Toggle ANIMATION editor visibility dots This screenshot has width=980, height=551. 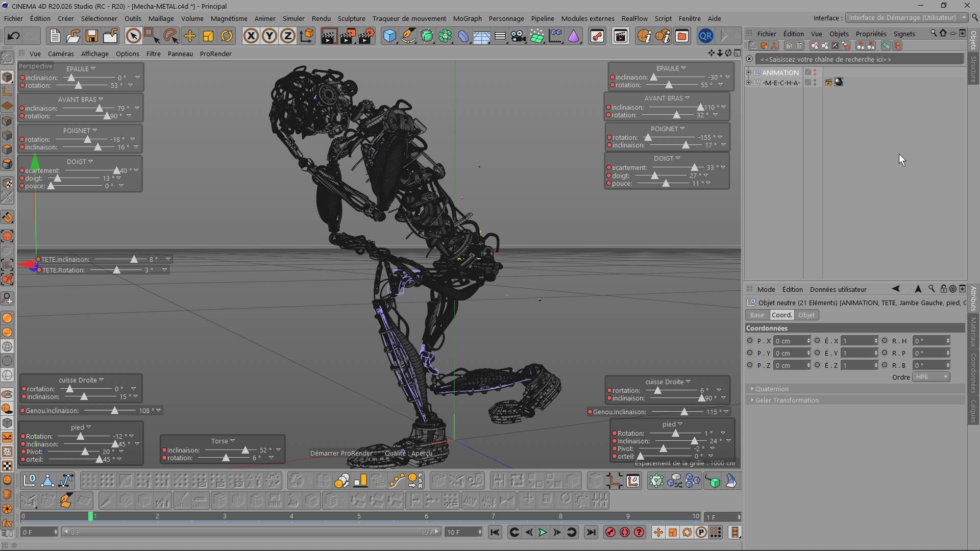coord(815,72)
